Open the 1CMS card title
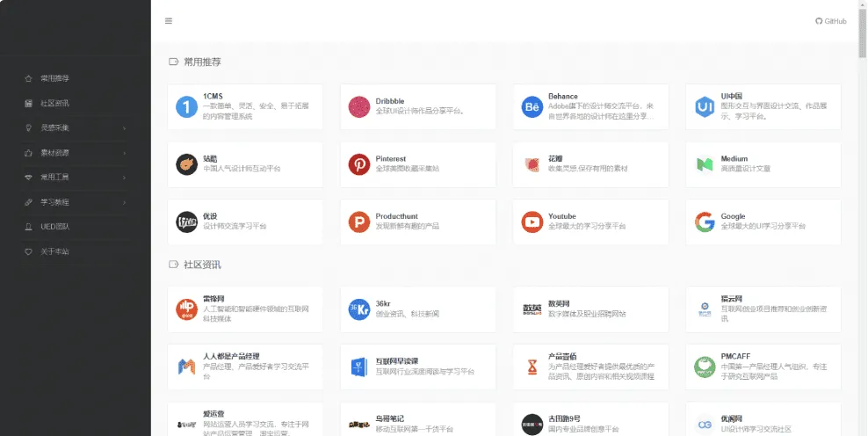The image size is (868, 436). pyautogui.click(x=213, y=97)
